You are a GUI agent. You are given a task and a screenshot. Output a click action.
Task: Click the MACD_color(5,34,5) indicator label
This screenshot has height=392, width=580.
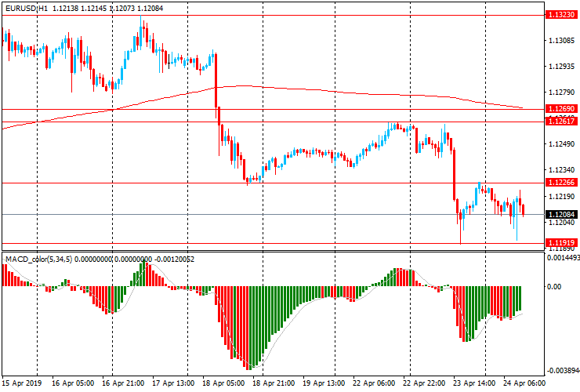tap(39, 260)
